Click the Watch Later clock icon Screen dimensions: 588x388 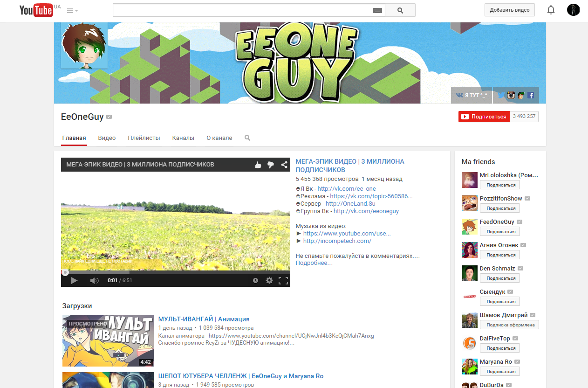pos(255,280)
